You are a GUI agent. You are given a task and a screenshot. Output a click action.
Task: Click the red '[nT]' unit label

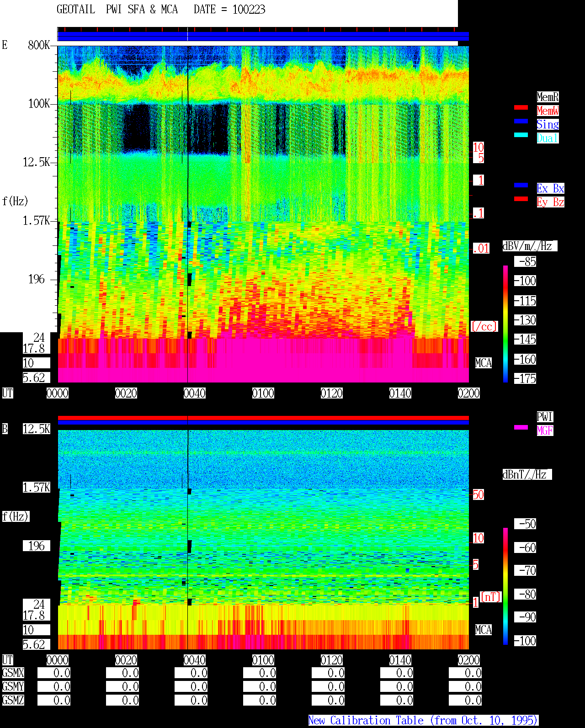[x=490, y=597]
